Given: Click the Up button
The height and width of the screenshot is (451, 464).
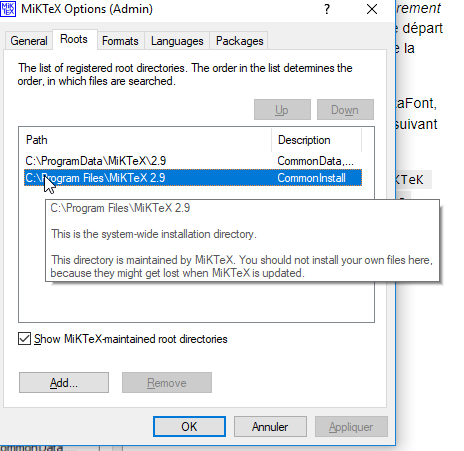Looking at the screenshot, I should 282,110.
